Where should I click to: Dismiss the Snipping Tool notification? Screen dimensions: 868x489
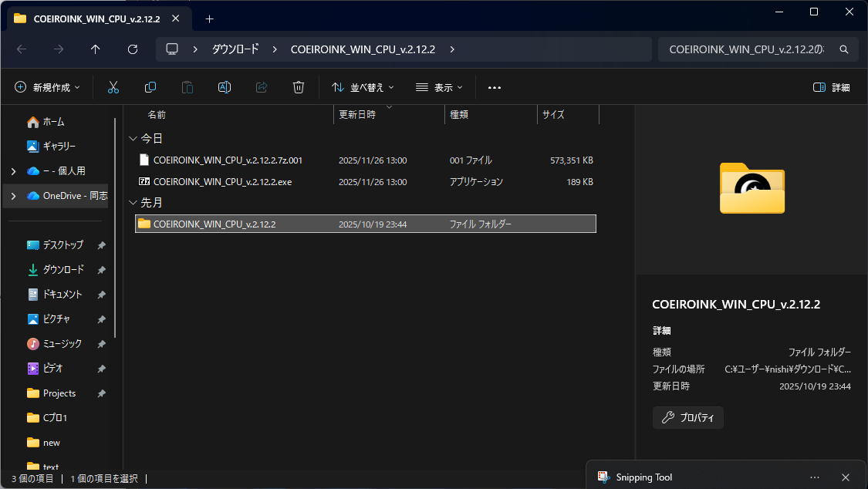pos(846,477)
